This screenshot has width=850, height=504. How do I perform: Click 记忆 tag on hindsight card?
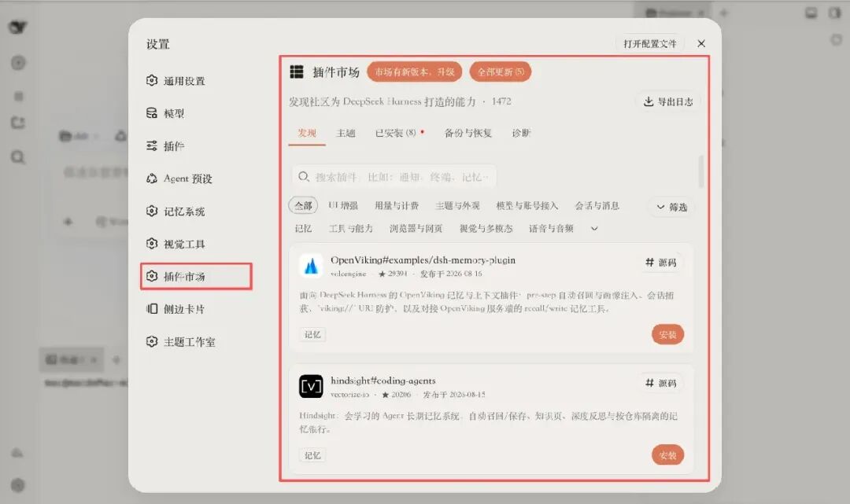click(312, 455)
